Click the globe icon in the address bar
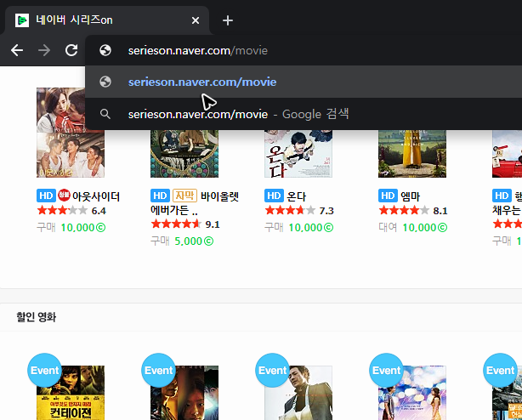 point(105,50)
